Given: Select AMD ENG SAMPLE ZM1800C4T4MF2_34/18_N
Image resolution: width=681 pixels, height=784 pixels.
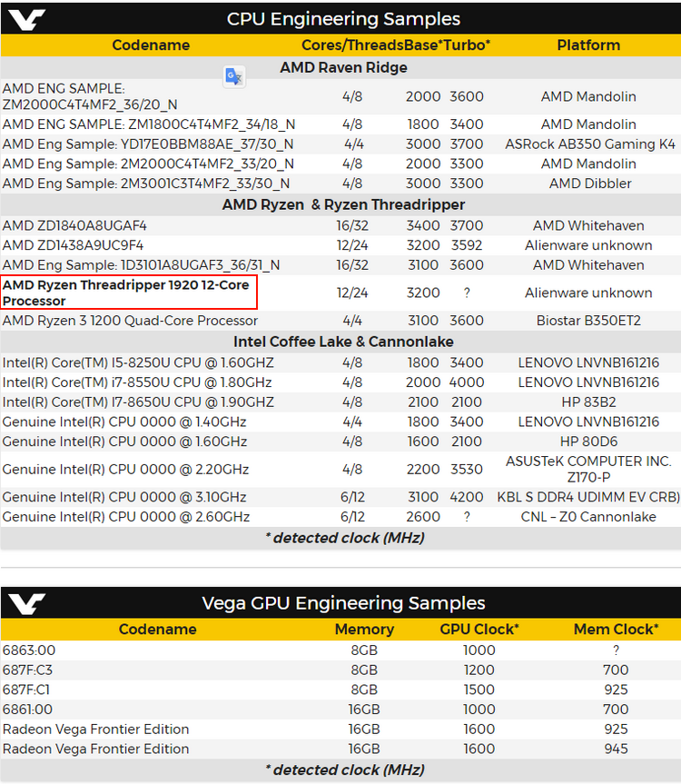Looking at the screenshot, I should 149,124.
